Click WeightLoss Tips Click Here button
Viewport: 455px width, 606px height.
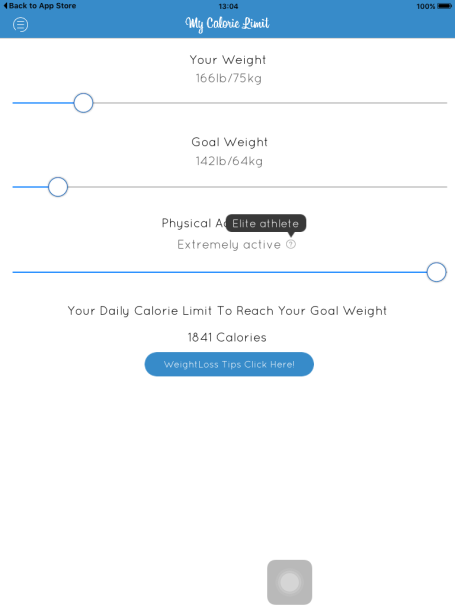click(x=229, y=364)
